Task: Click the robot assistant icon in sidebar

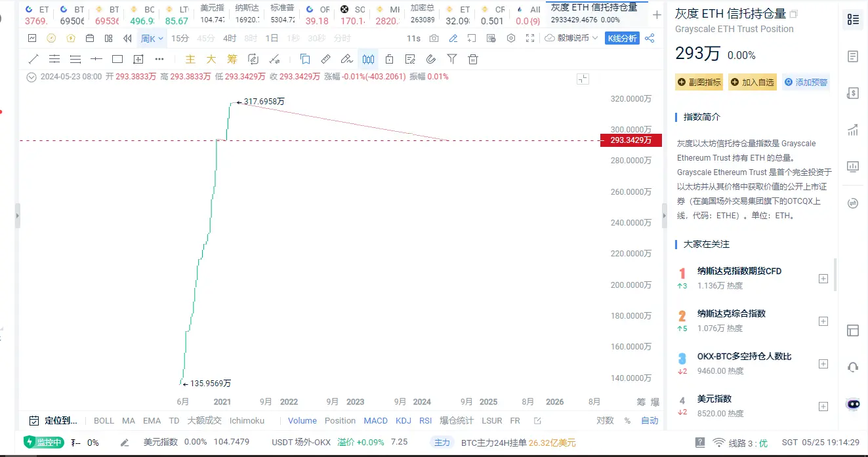Action: (x=853, y=404)
